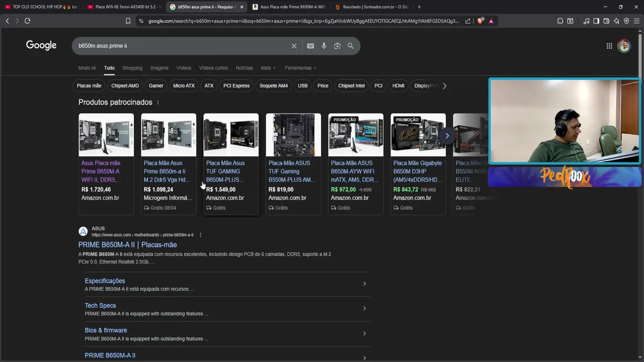The height and width of the screenshot is (362, 644).
Task: Open Placa Mãe Asus TUF GAMING B650M-PLUS product
Action: tap(231, 164)
